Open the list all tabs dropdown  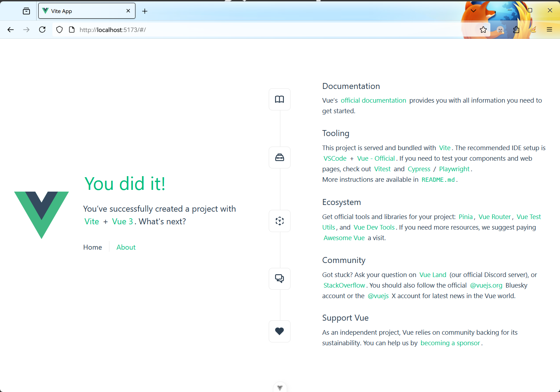coord(473,11)
